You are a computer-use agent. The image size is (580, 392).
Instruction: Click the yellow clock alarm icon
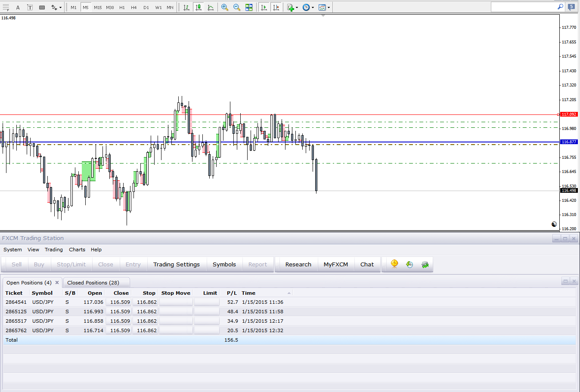click(394, 264)
